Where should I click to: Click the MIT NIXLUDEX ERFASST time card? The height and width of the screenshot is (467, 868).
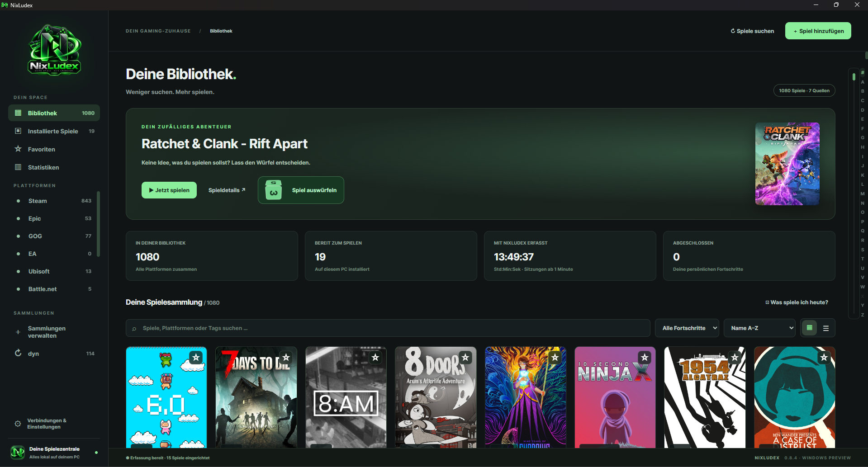(x=570, y=256)
